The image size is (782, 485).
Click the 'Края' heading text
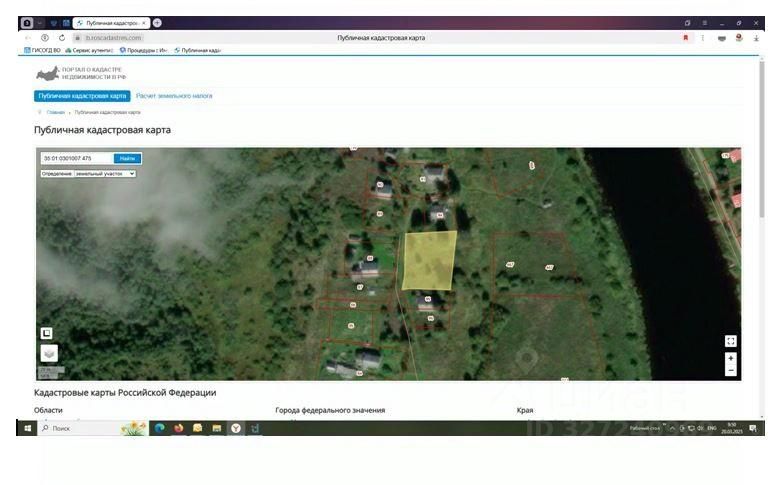[525, 410]
